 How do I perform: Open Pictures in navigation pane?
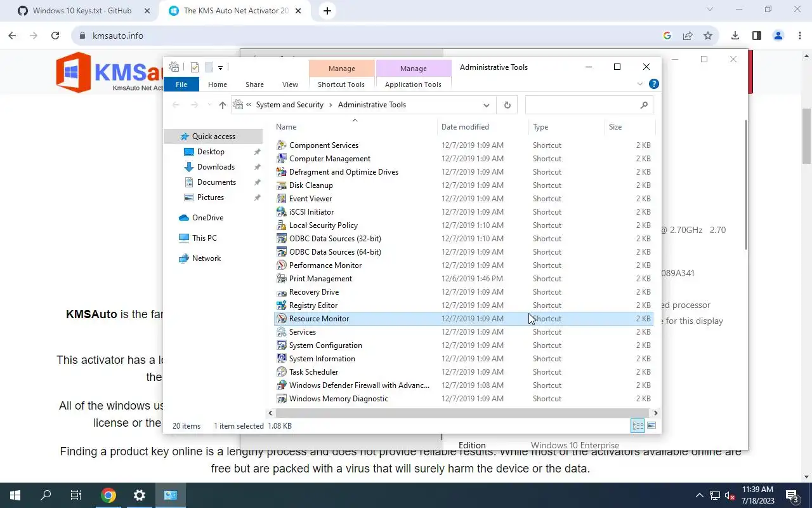(210, 197)
